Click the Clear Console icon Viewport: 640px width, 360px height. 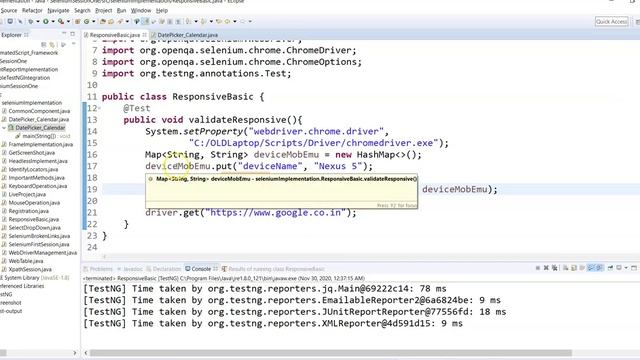pyautogui.click(x=565, y=268)
